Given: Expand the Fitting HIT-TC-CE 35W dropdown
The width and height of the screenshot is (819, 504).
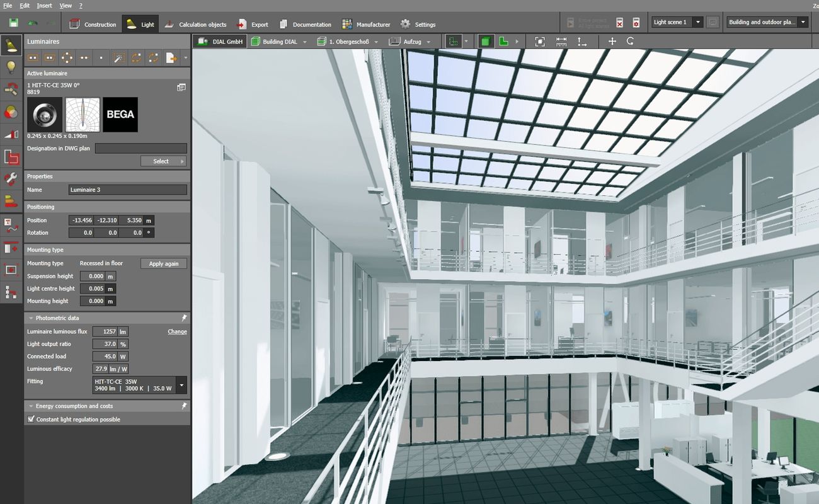Looking at the screenshot, I should coord(181,384).
